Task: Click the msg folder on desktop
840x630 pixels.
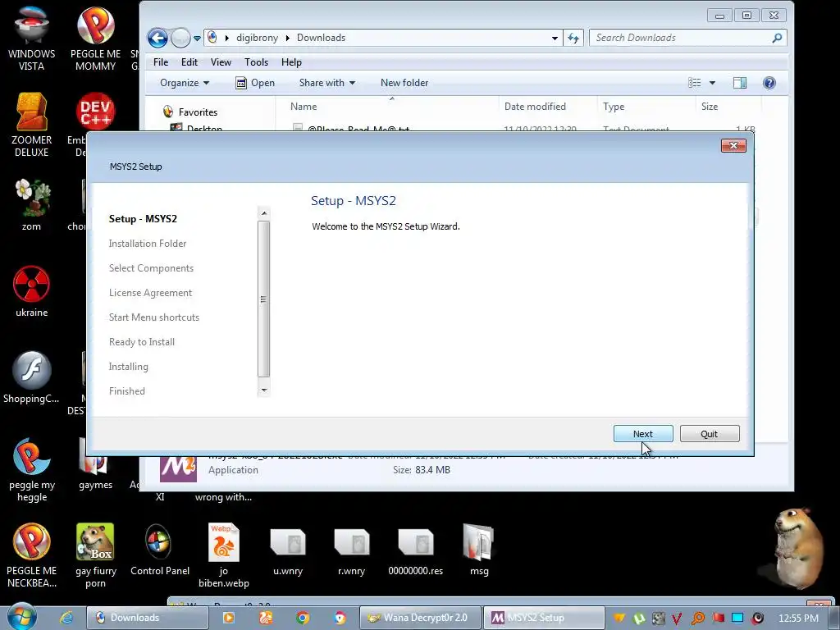Action: [479, 550]
